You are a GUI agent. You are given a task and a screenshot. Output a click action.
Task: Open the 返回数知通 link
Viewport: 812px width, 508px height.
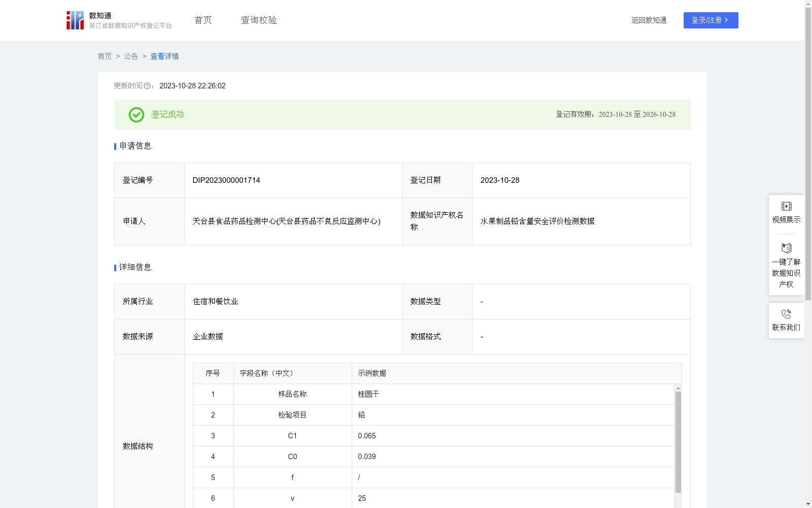pos(649,20)
